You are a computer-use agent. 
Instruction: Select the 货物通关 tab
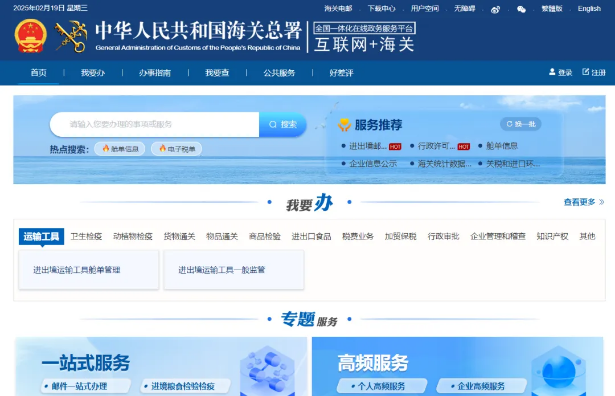[179, 236]
